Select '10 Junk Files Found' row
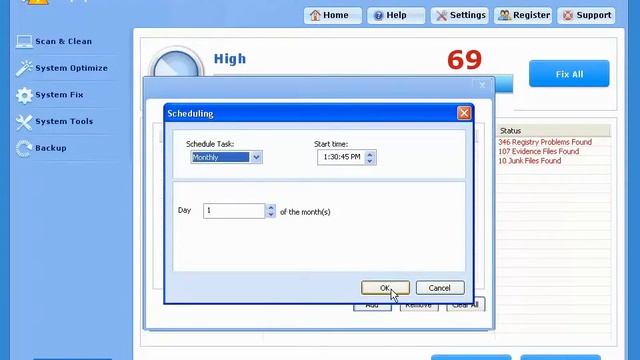This screenshot has width=640, height=360. click(x=529, y=161)
